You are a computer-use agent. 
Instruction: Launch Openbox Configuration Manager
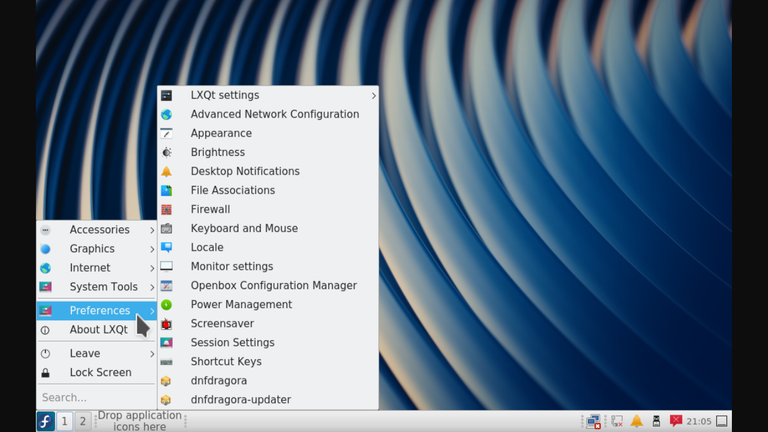coord(268,286)
